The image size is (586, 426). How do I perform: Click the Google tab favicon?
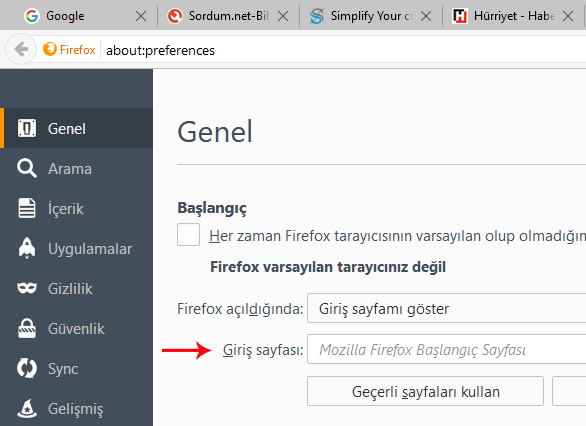click(32, 16)
